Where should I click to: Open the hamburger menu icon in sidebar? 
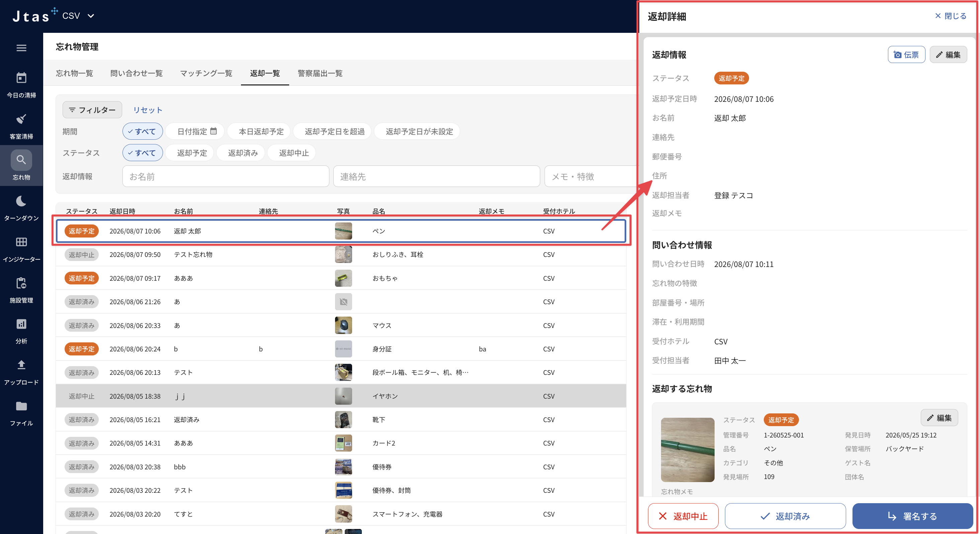tap(21, 48)
